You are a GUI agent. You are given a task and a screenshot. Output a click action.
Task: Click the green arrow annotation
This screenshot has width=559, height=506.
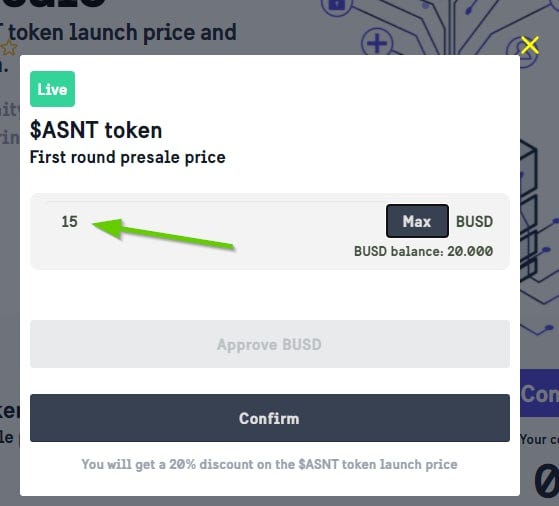[163, 234]
